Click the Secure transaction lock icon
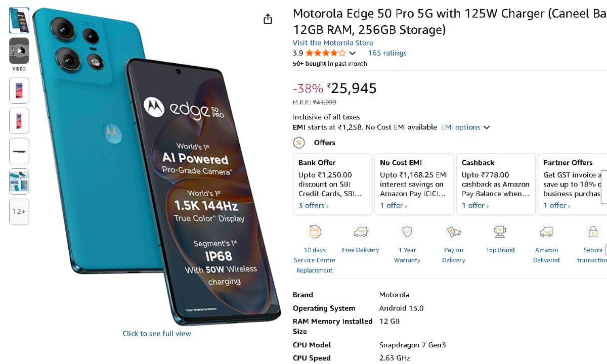Screen dimensions: 607x364 (x=592, y=232)
